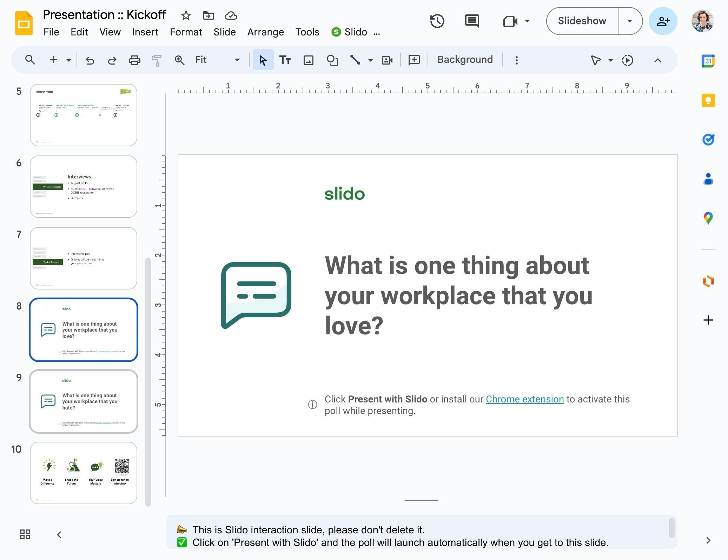This screenshot has height=560, width=728.
Task: Open the Fit zoom level dropdown
Action: tap(218, 60)
